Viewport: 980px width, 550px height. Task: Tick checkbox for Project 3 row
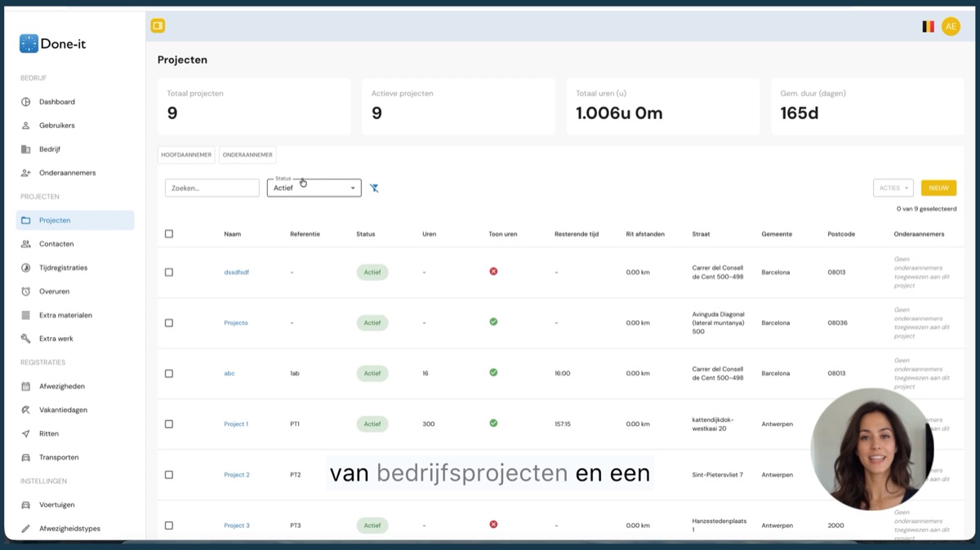pos(169,526)
